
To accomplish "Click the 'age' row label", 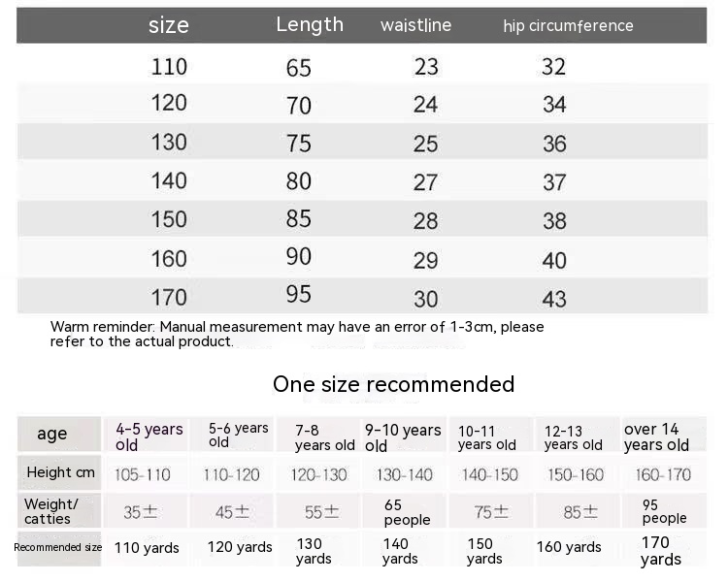I will (52, 434).
